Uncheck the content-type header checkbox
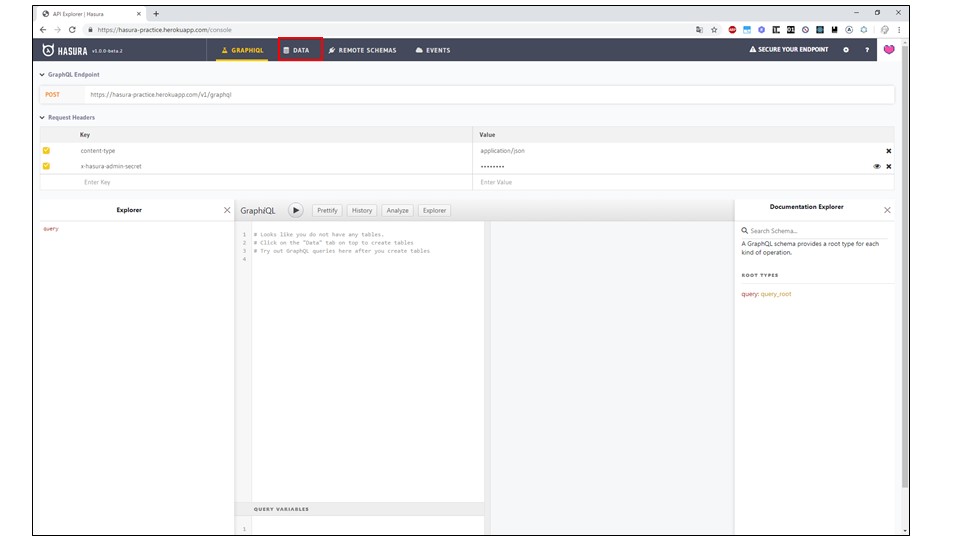Viewport: 960px width, 540px height. coord(47,151)
